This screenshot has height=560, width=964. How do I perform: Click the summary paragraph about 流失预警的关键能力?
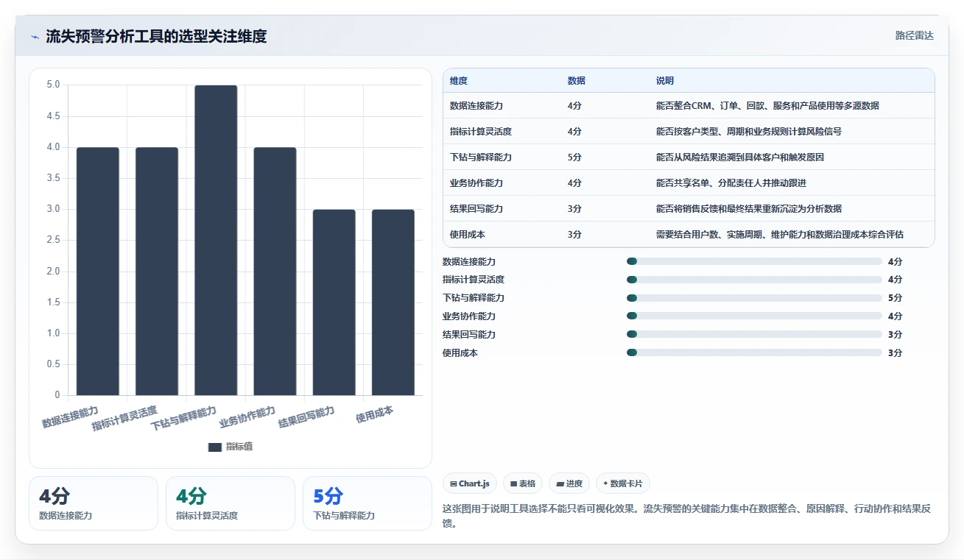(688, 516)
